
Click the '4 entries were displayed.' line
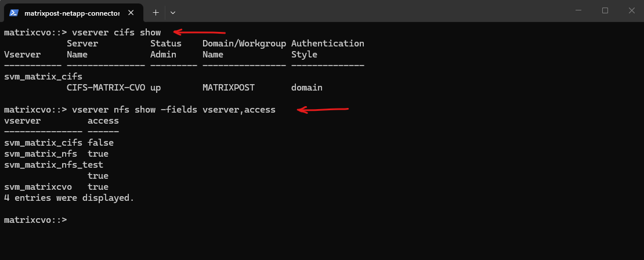tap(69, 198)
